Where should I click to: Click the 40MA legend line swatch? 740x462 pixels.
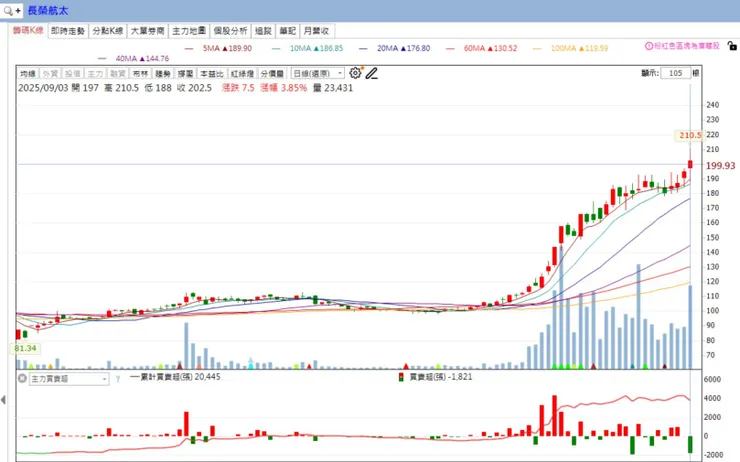coord(102,59)
